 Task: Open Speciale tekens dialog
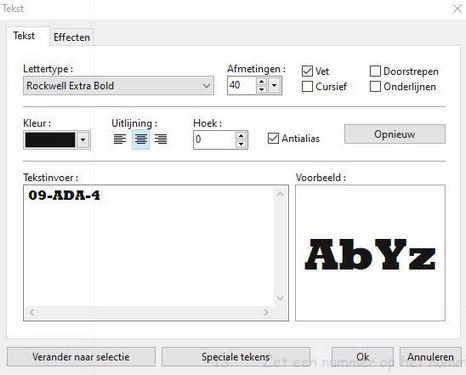click(236, 357)
